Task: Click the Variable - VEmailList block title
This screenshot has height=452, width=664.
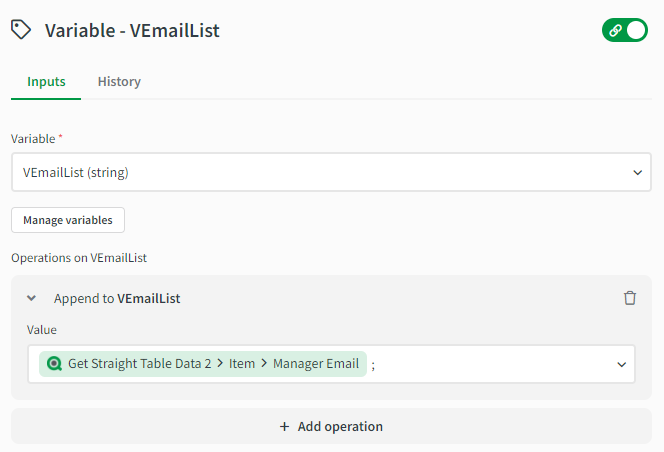Action: coord(132,31)
